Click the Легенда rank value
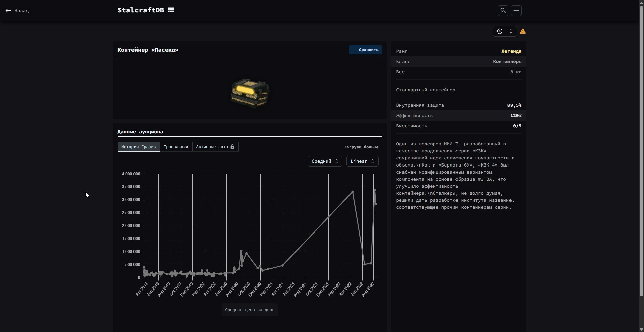 pyautogui.click(x=512, y=51)
